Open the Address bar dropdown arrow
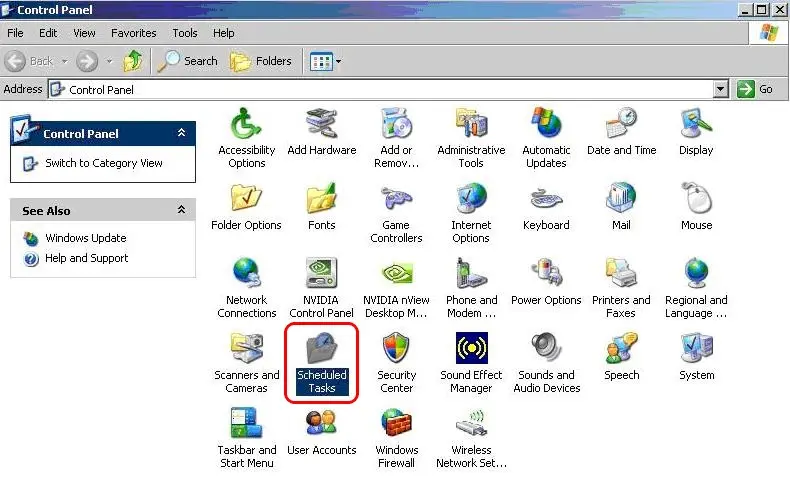This screenshot has width=790, height=493. 721,89
